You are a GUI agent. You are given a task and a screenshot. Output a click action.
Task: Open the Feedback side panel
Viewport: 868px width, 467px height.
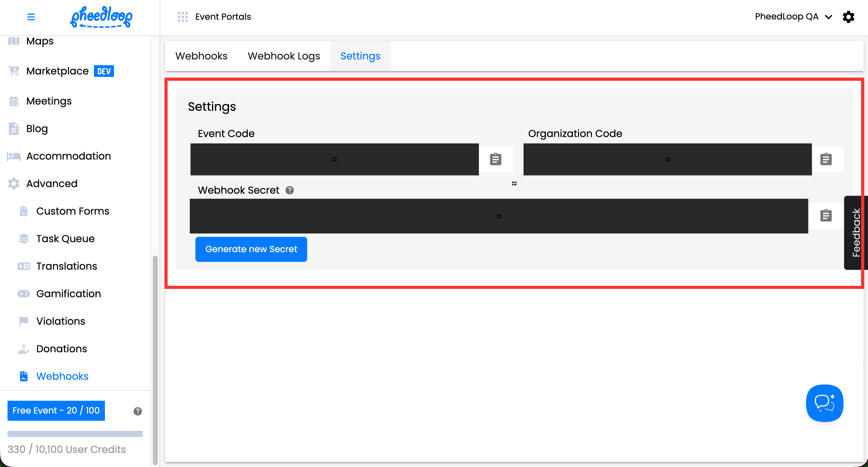[855, 232]
